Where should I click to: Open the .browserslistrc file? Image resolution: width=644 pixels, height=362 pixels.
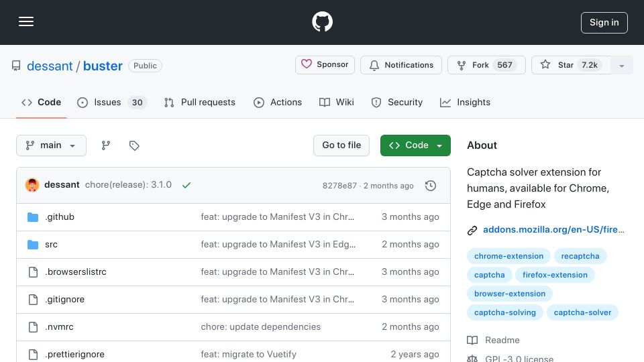76,271
